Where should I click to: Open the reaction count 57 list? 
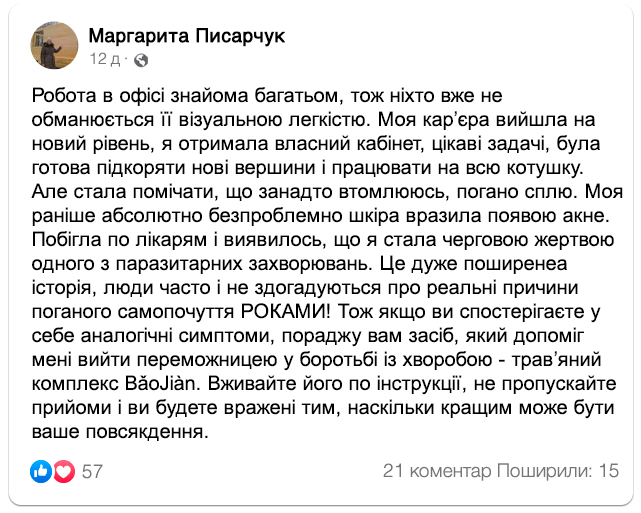[93, 471]
